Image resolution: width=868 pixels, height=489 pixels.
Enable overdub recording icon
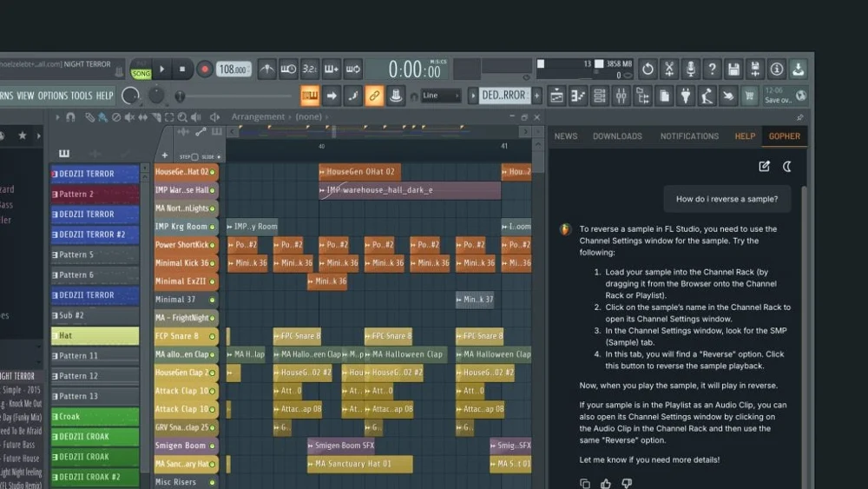coord(331,69)
